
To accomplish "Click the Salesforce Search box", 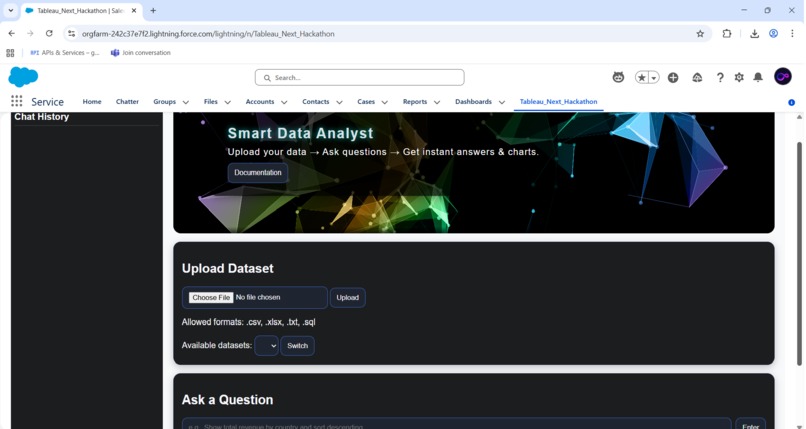I will [x=359, y=78].
